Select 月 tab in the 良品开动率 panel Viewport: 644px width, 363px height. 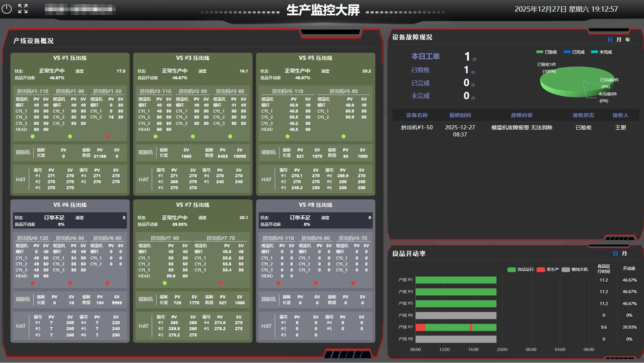[x=624, y=253]
